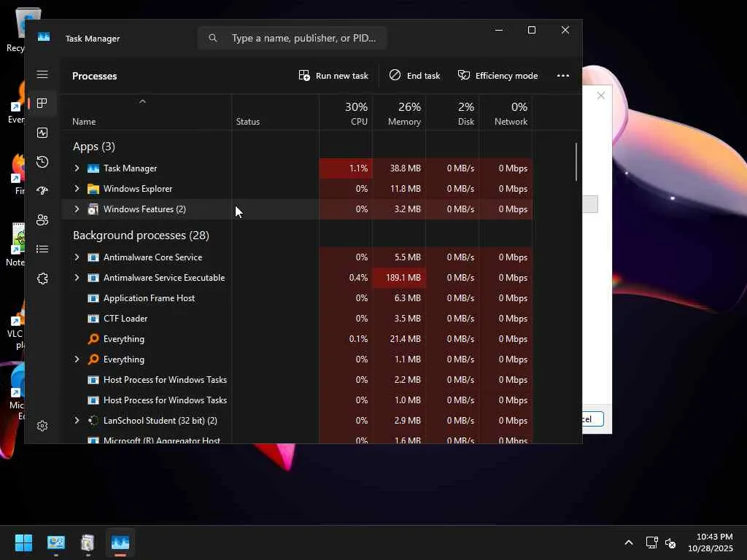Select the Processes sidebar icon
This screenshot has width=747, height=560.
(42, 104)
